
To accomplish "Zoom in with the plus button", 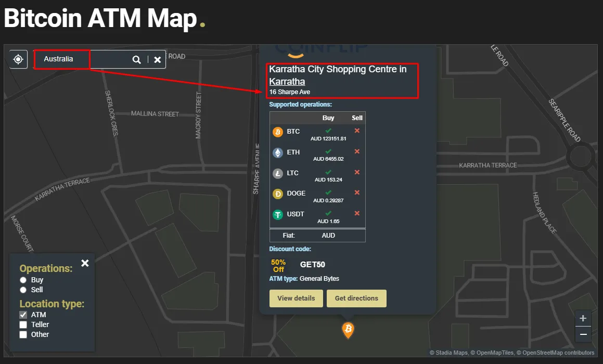I will coord(583,318).
